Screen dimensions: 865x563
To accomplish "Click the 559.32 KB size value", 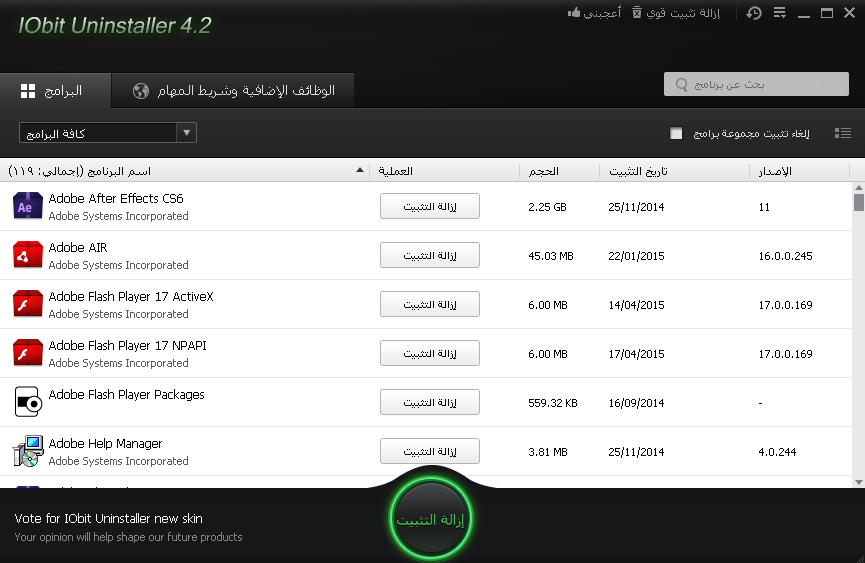I will coord(553,403).
